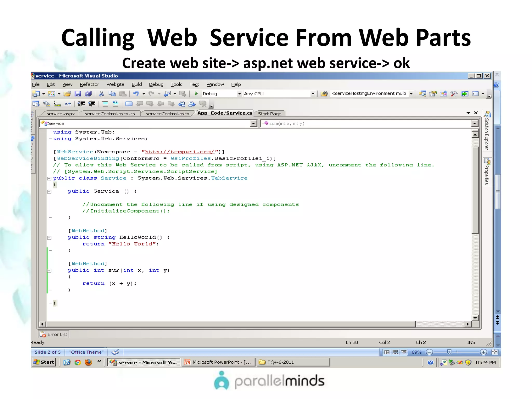Click the Navigate Backward icon
The height and width of the screenshot is (399, 532).
click(168, 94)
